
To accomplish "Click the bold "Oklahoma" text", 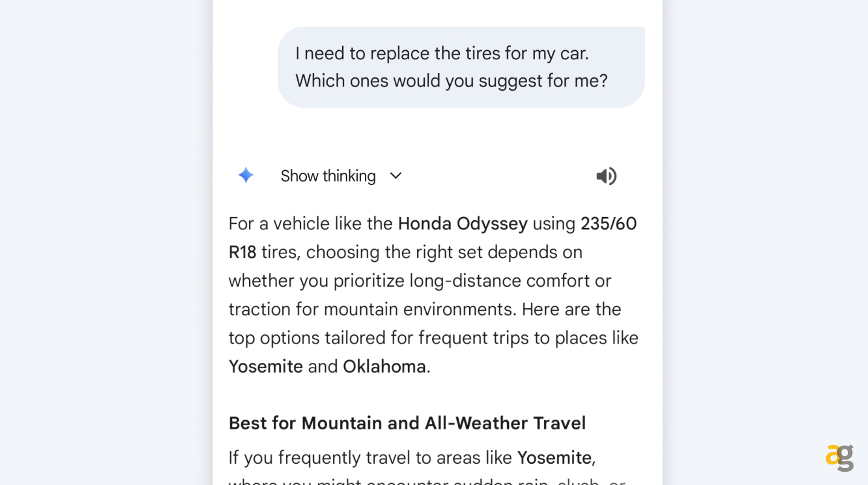I will (384, 366).
